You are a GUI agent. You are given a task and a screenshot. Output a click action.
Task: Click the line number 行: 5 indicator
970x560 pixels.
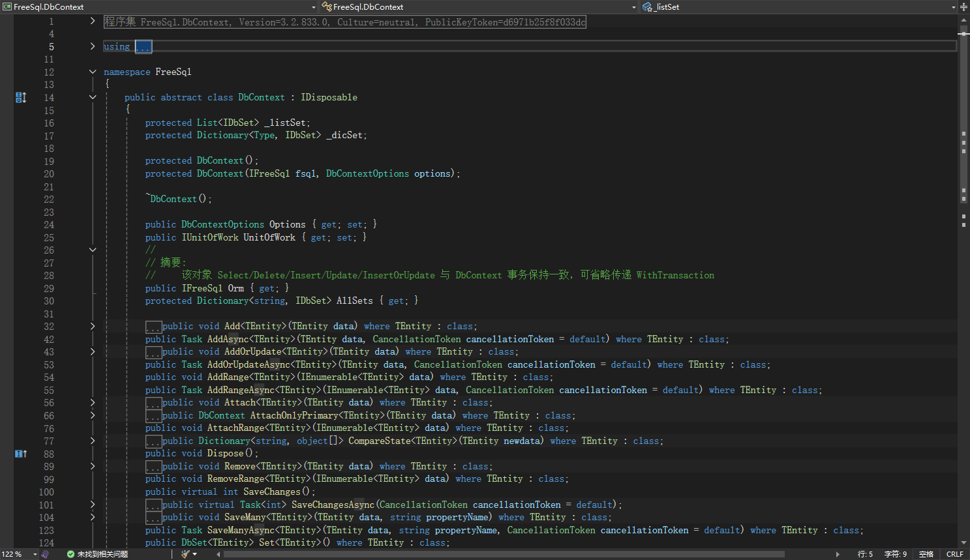coord(865,554)
